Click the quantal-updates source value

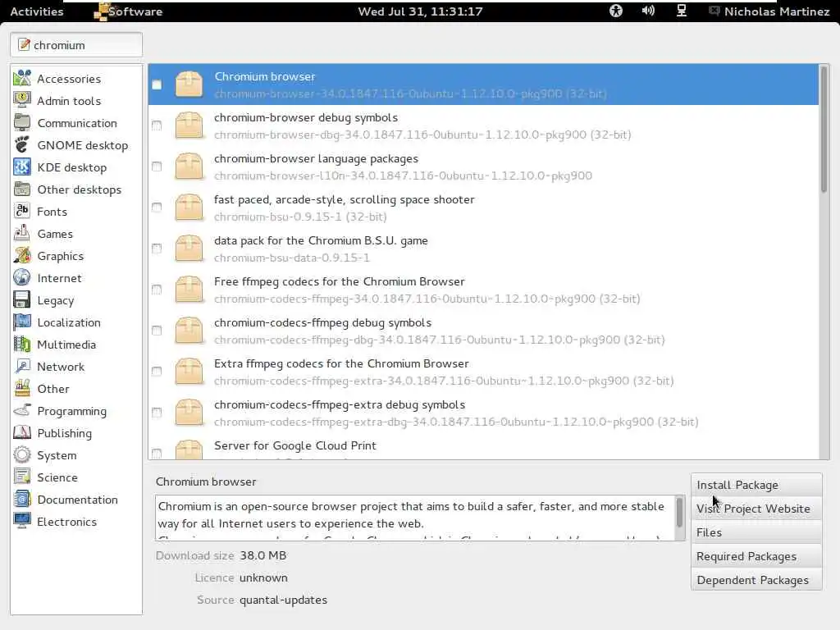point(283,600)
